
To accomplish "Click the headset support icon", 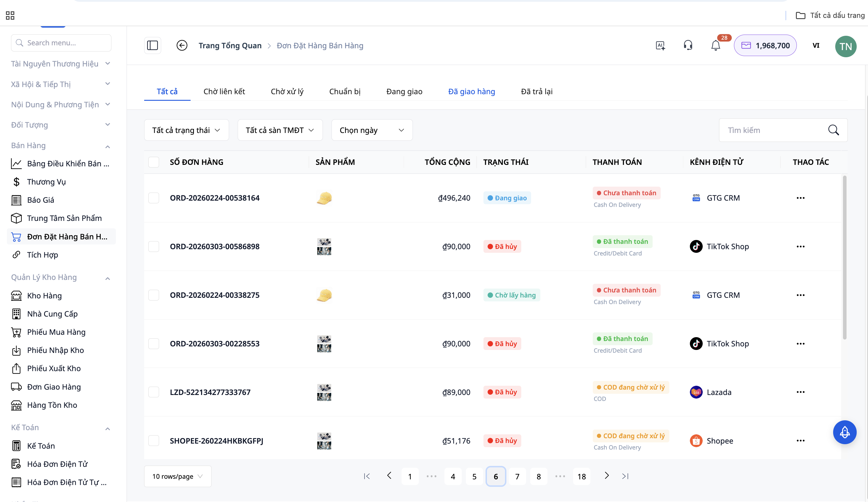I will coord(688,46).
